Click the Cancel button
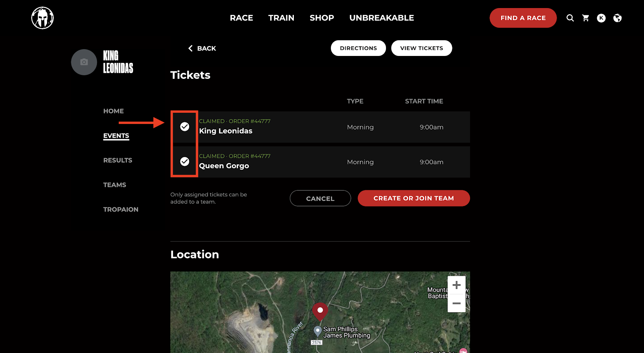644x353 pixels. point(320,198)
